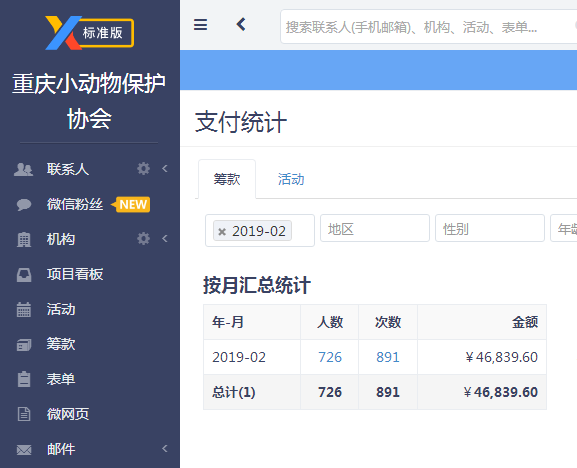Viewport: 577px width, 468px height.
Task: Open the 地区 filter dropdown
Action: click(375, 228)
